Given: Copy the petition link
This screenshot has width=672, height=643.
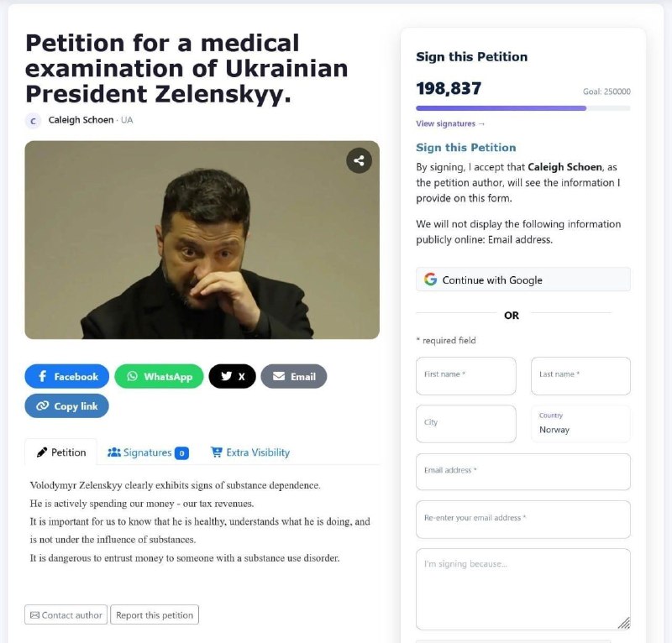Looking at the screenshot, I should [x=67, y=405].
